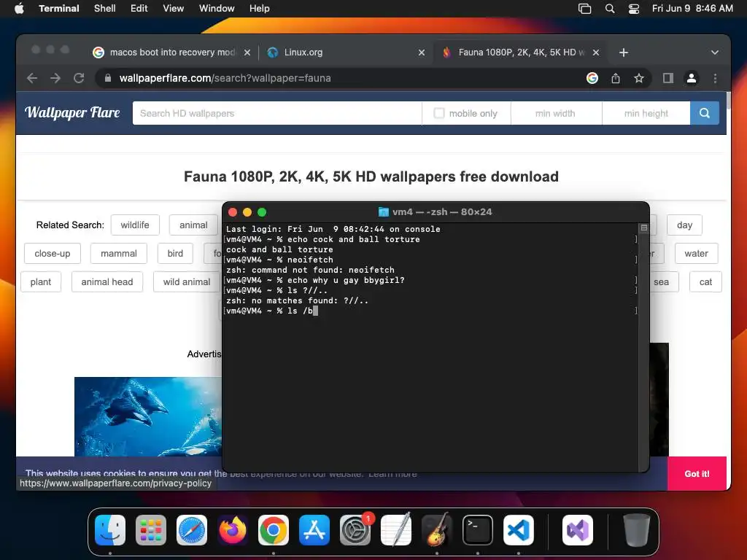
Task: Select the sea tag
Action: 663,282
